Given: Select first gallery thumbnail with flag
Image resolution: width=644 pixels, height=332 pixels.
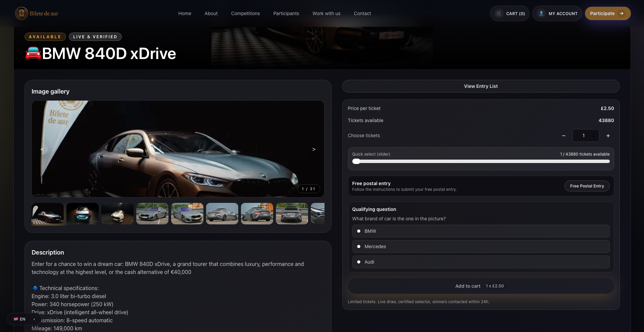Looking at the screenshot, I should pos(48,214).
